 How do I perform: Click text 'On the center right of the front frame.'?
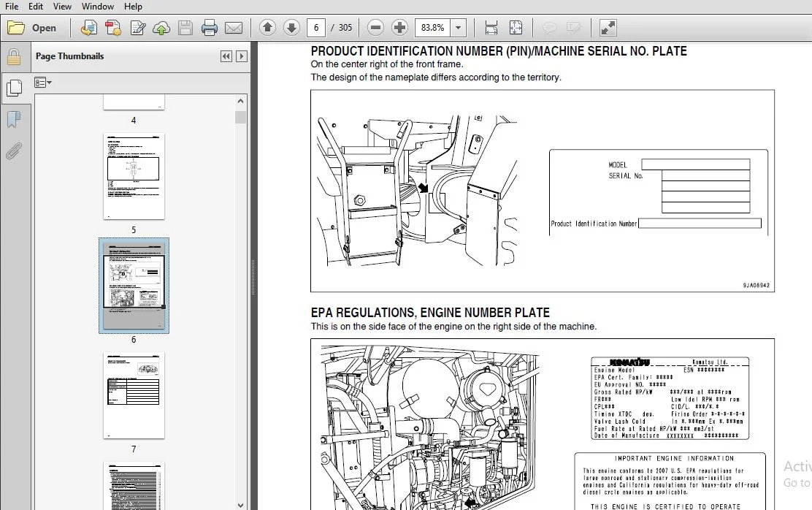point(387,64)
